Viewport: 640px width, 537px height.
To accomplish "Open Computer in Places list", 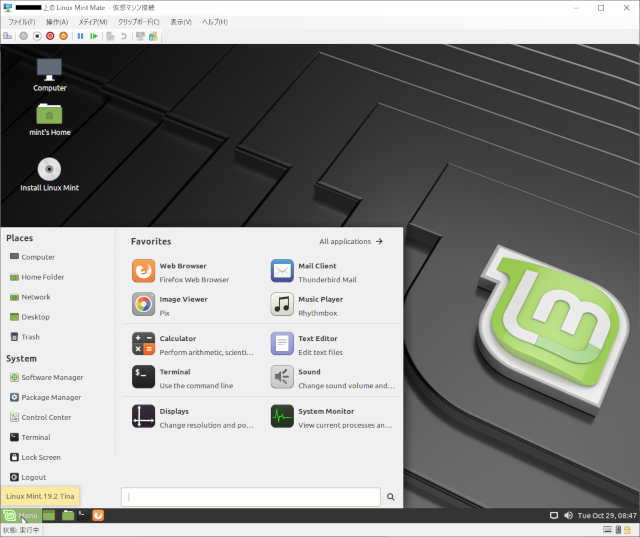I will [32, 257].
